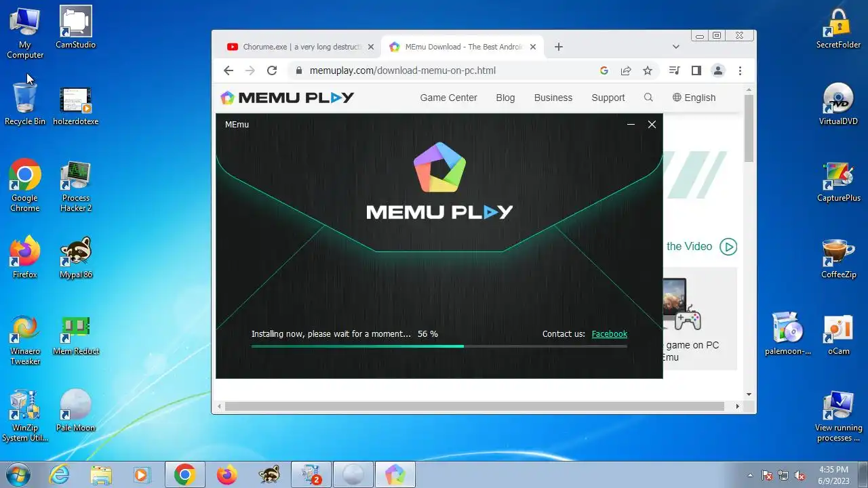The image size is (868, 488).
Task: Open the Chrome profile avatar
Action: [718, 70]
